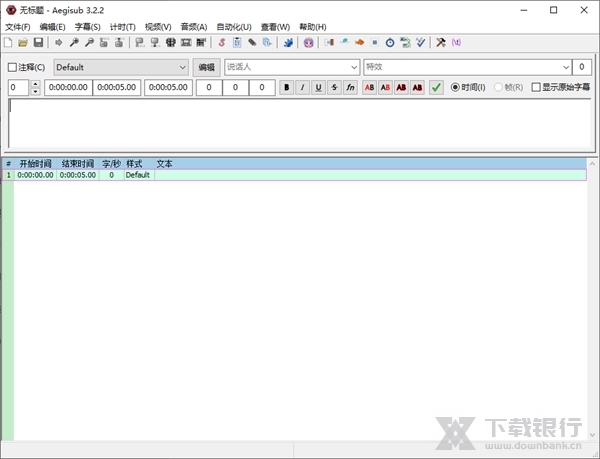Image resolution: width=600 pixels, height=459 pixels.
Task: Select the 时间 (Time) radio button
Action: point(456,88)
